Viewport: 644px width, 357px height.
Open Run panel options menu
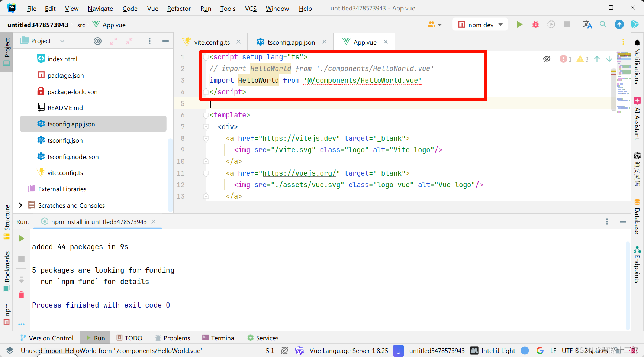[607, 222]
